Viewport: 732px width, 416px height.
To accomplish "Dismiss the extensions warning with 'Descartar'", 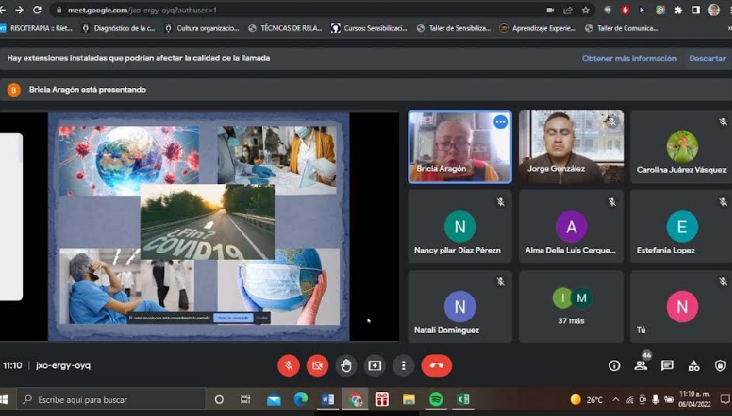I will 707,58.
